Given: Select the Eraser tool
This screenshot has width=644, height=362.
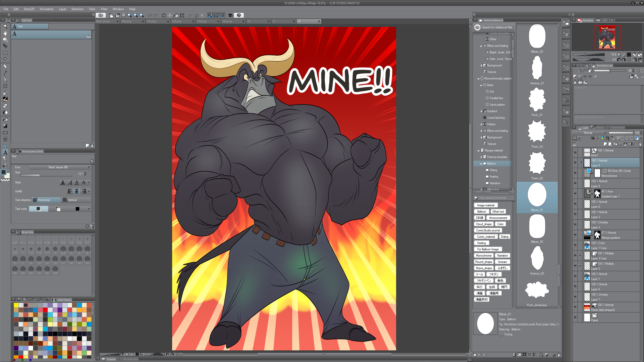Looking at the screenshot, I should point(5,106).
